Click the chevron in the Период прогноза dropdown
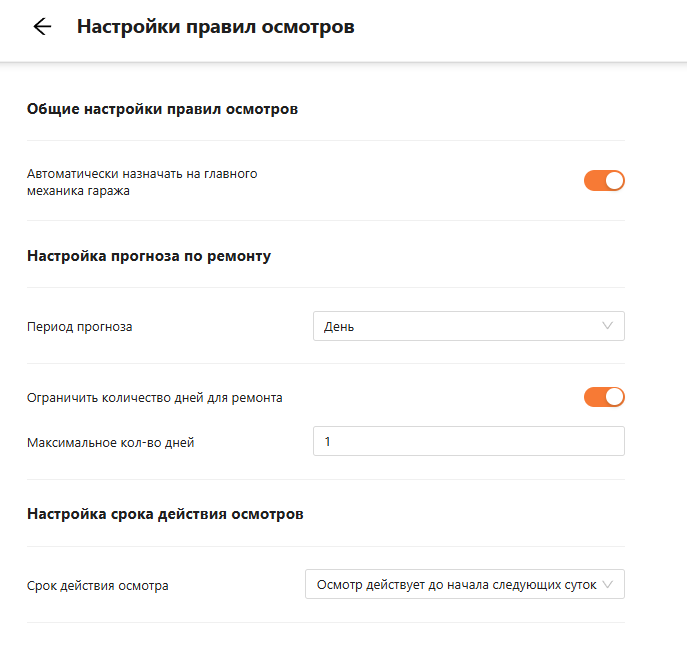 coord(607,326)
